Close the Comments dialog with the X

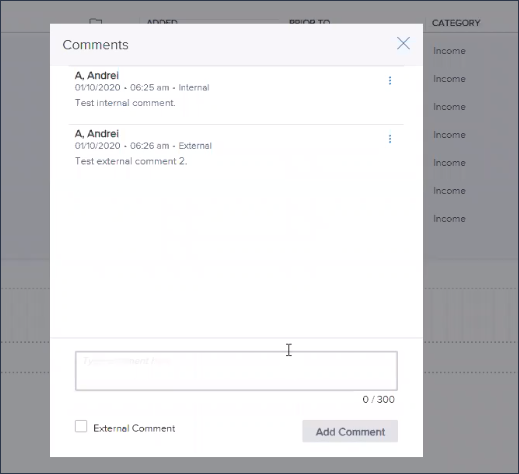[403, 43]
